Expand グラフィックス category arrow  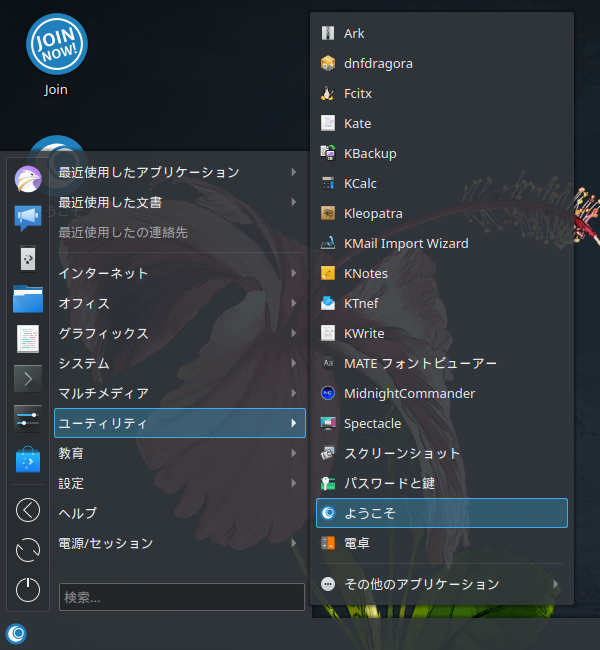pyautogui.click(x=294, y=333)
